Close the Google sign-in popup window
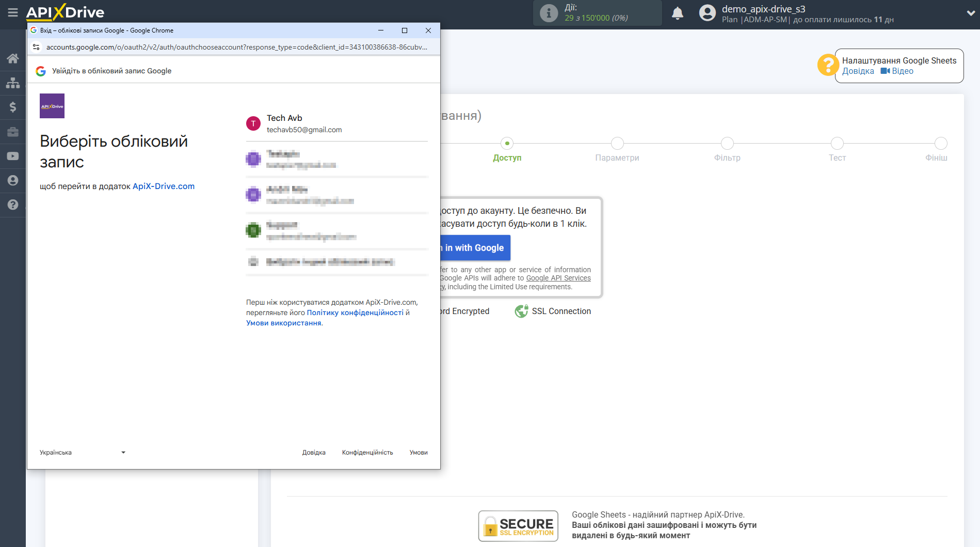The image size is (980, 547). [428, 30]
